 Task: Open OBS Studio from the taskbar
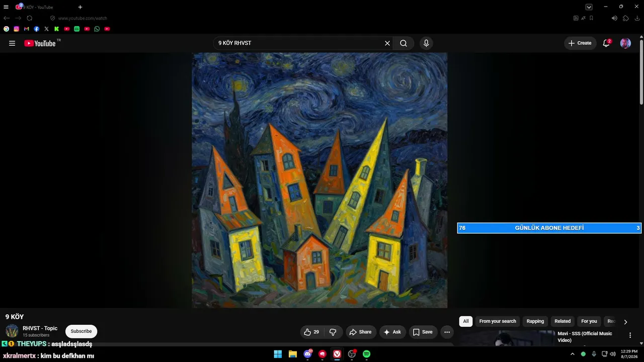click(352, 354)
